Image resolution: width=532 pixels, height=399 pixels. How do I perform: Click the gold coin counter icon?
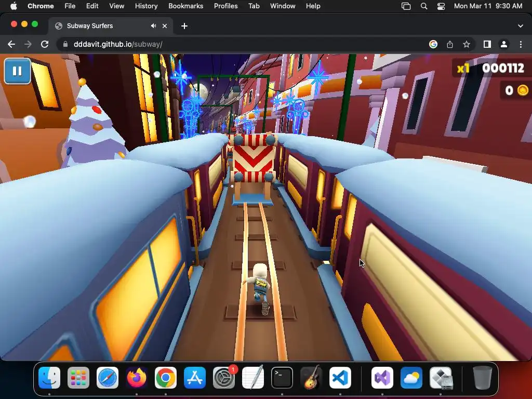[523, 90]
